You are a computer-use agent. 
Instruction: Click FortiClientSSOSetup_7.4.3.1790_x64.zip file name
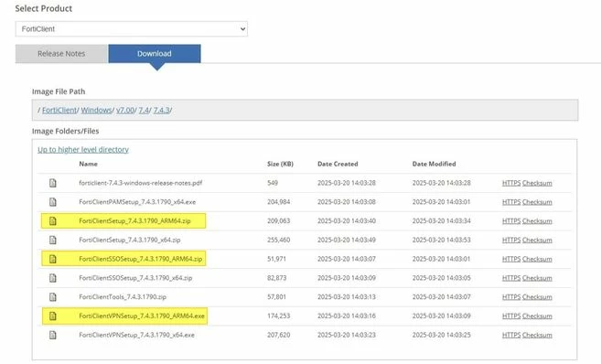(x=135, y=278)
